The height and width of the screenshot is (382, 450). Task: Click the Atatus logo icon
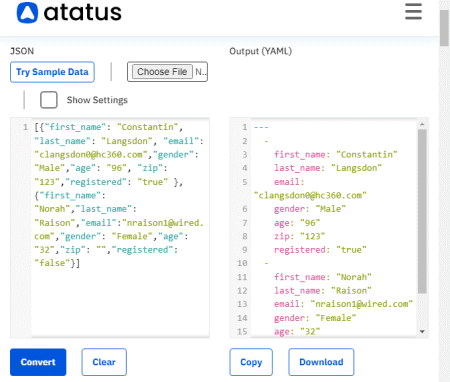[27, 13]
